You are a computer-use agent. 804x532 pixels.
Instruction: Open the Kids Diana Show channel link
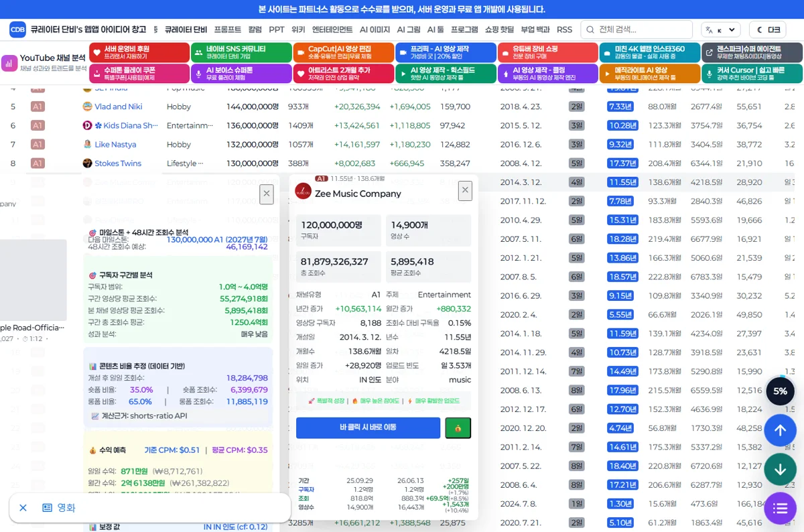click(126, 125)
